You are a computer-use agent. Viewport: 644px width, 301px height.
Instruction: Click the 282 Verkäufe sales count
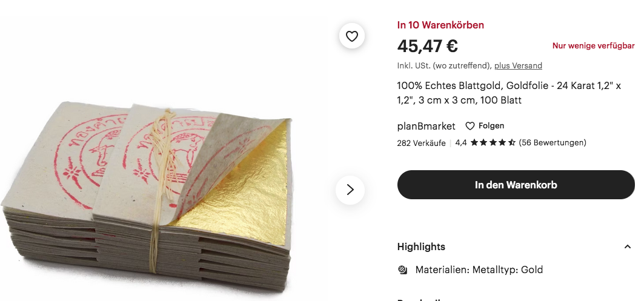point(421,143)
